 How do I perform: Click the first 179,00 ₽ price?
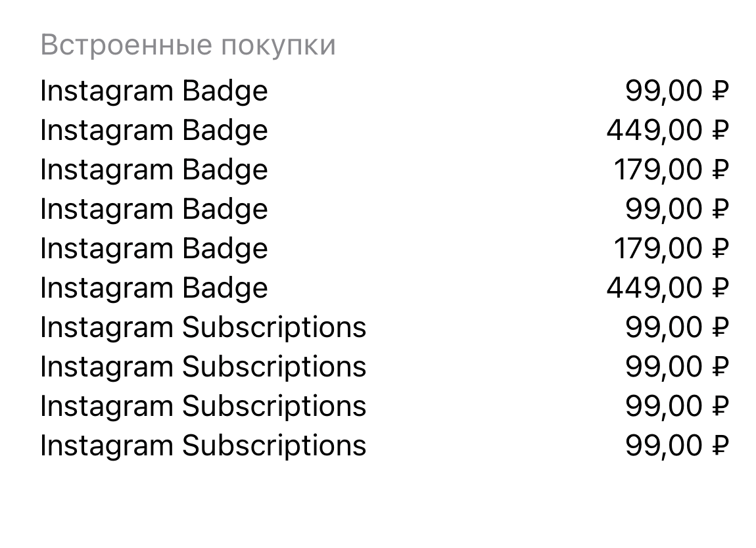point(671,170)
